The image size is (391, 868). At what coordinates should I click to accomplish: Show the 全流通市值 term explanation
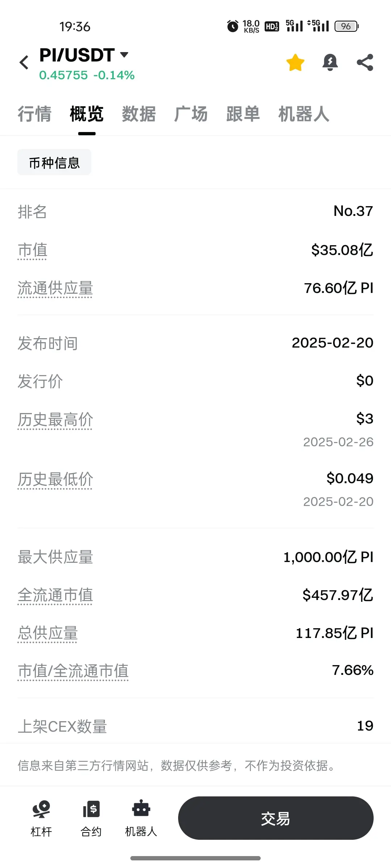(55, 595)
